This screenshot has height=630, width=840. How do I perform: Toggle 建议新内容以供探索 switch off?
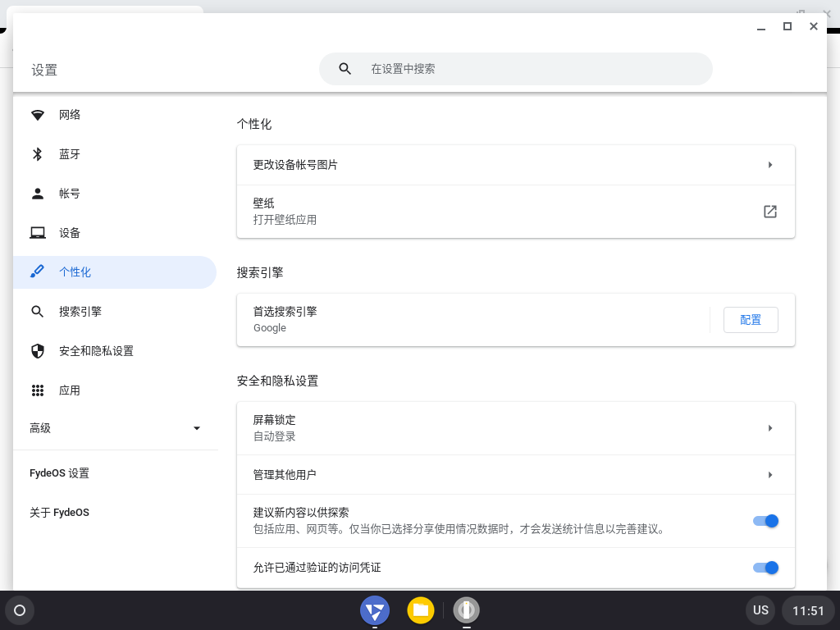click(765, 521)
